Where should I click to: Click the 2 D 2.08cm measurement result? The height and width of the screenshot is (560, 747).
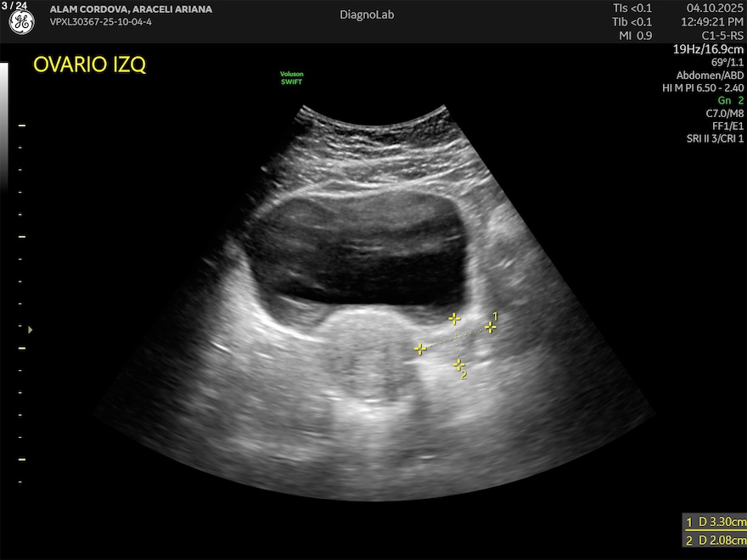point(716,540)
